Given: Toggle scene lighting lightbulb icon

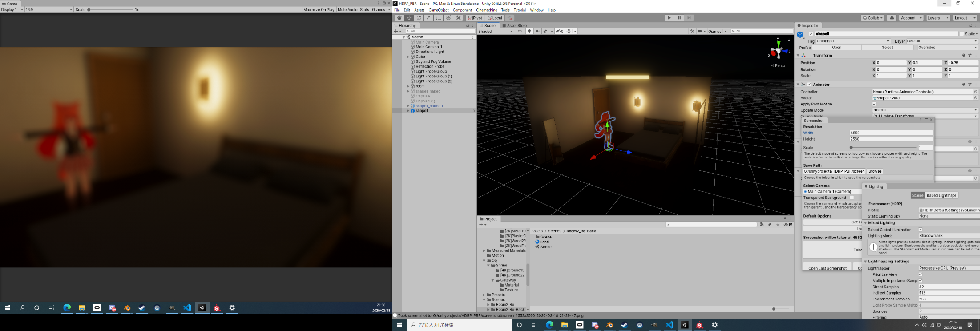Looking at the screenshot, I should pyautogui.click(x=529, y=31).
